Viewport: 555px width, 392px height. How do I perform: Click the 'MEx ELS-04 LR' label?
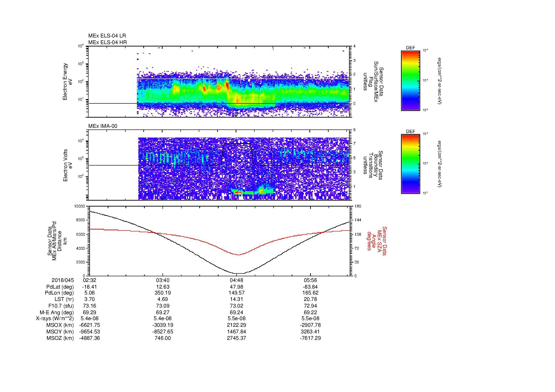pyautogui.click(x=107, y=36)
